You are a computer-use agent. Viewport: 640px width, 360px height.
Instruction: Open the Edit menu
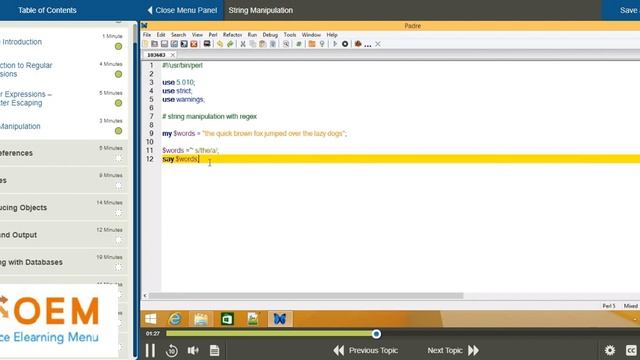[161, 35]
